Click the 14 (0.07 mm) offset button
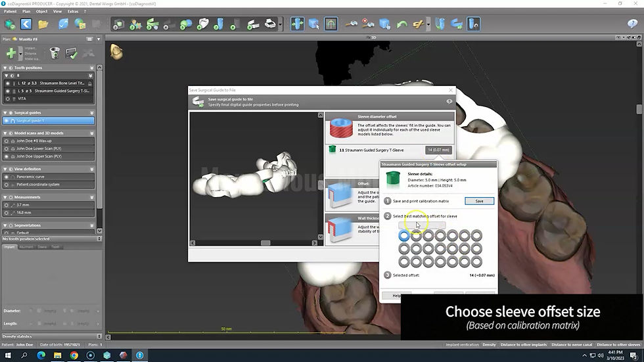 pyautogui.click(x=438, y=150)
